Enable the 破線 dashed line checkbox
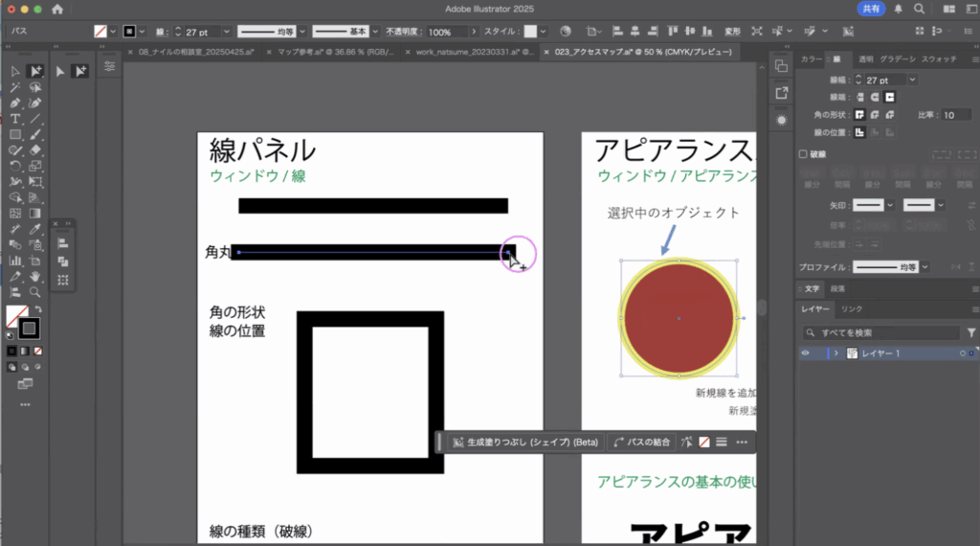 pyautogui.click(x=803, y=153)
